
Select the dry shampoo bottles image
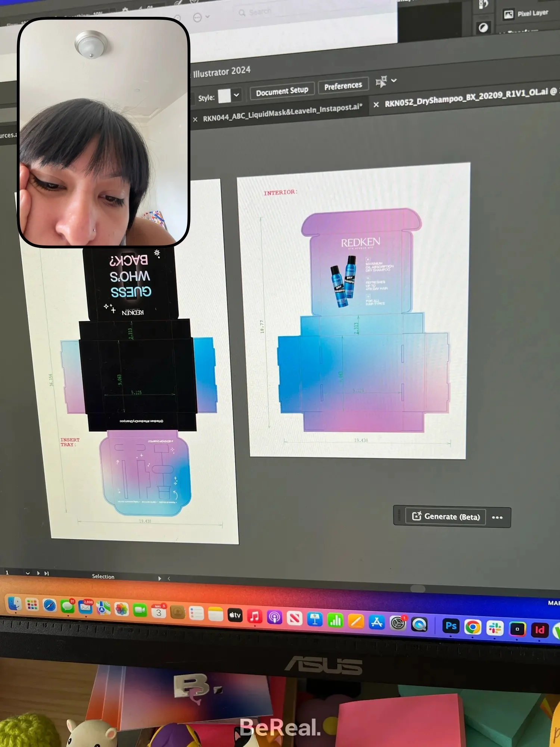(343, 281)
